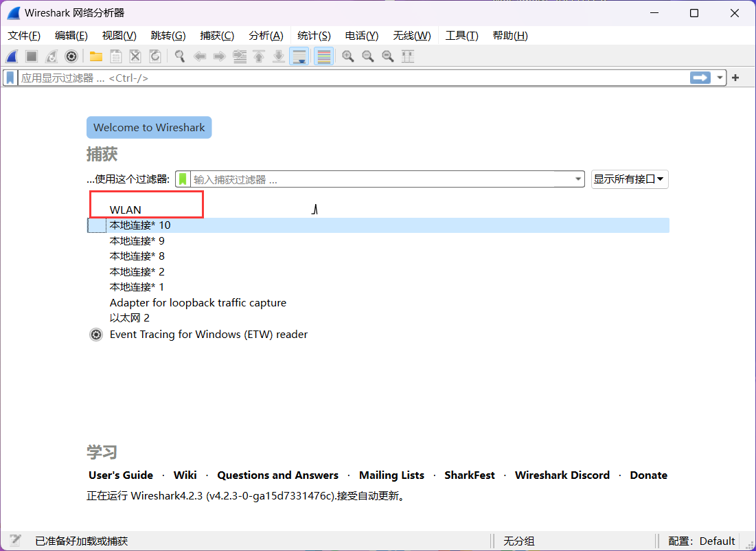The image size is (756, 551).
Task: Open Mailing Lists link
Action: 391,475
